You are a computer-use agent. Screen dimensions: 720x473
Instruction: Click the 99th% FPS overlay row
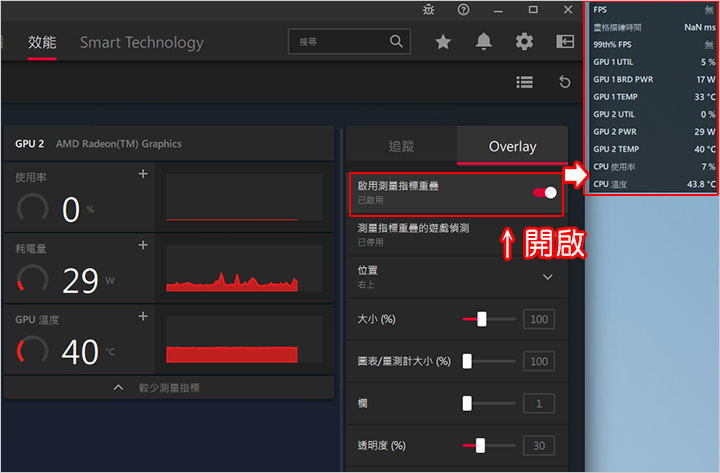point(654,45)
